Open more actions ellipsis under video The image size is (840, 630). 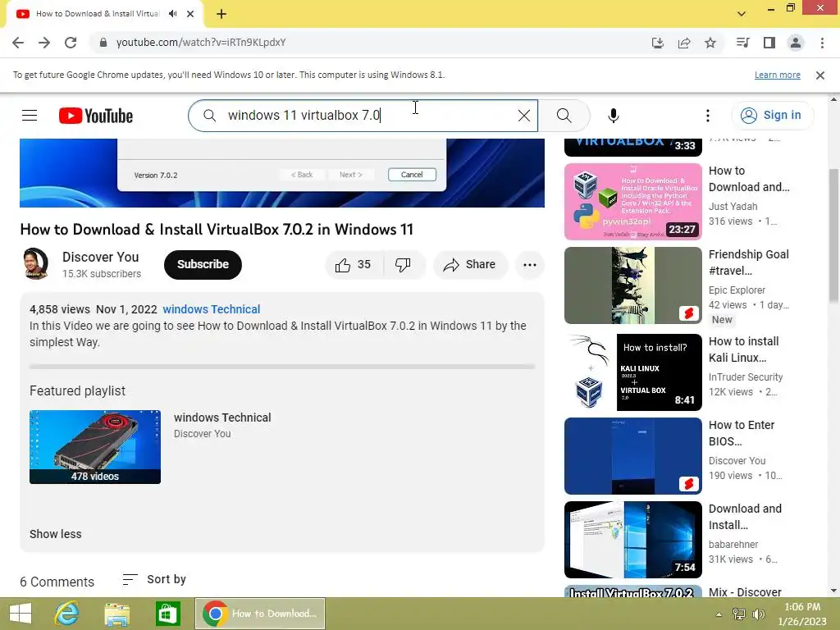[530, 265]
